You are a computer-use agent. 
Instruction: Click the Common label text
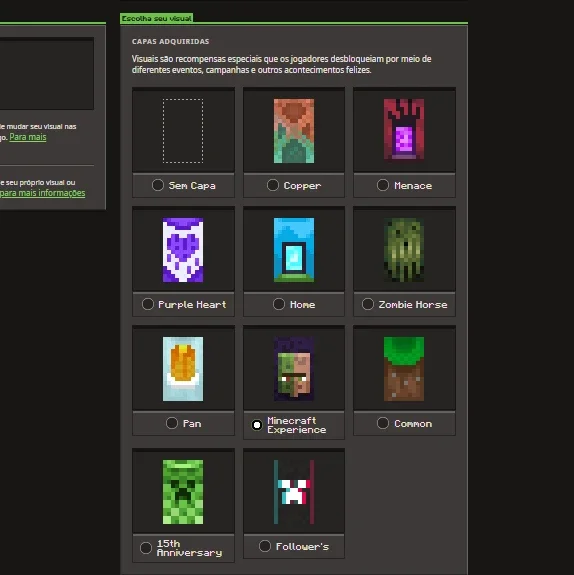click(413, 424)
